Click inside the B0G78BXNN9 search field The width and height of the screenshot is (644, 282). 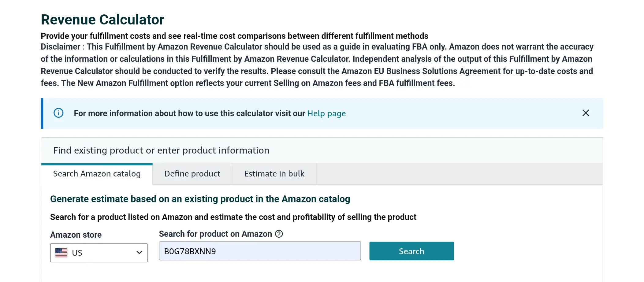(x=260, y=251)
